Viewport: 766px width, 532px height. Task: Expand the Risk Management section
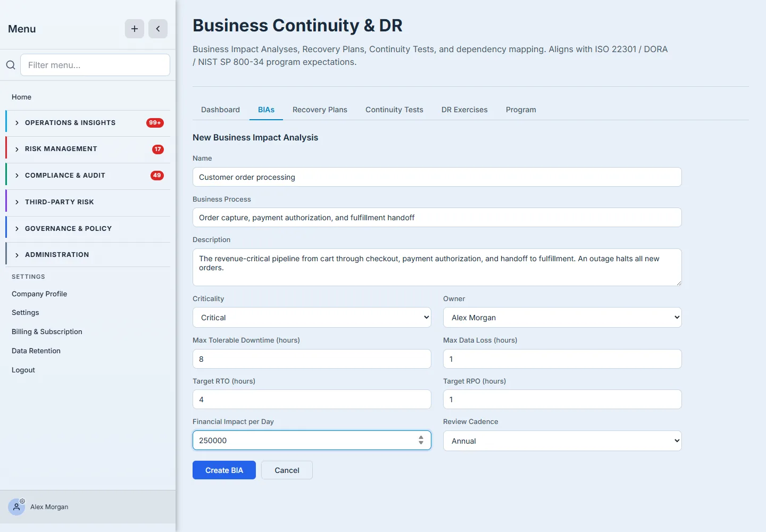(88, 149)
